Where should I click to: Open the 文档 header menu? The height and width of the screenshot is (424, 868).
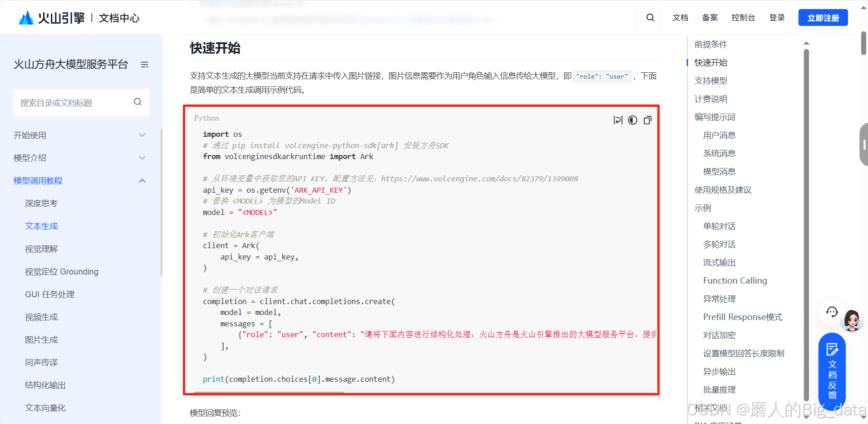click(x=680, y=18)
